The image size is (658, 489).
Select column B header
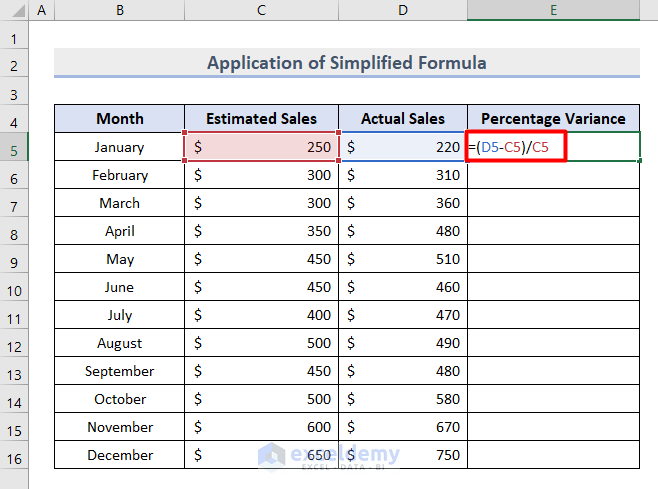(119, 10)
